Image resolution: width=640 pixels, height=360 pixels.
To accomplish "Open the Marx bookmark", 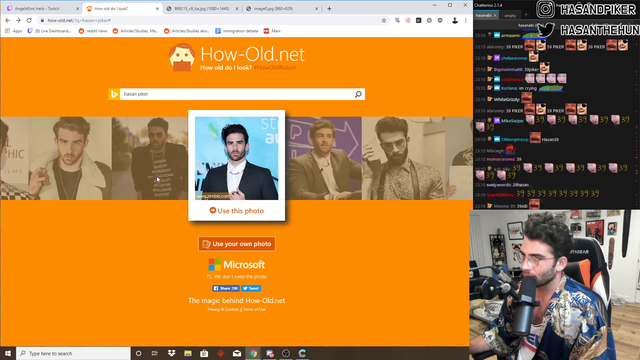I will click(x=272, y=31).
